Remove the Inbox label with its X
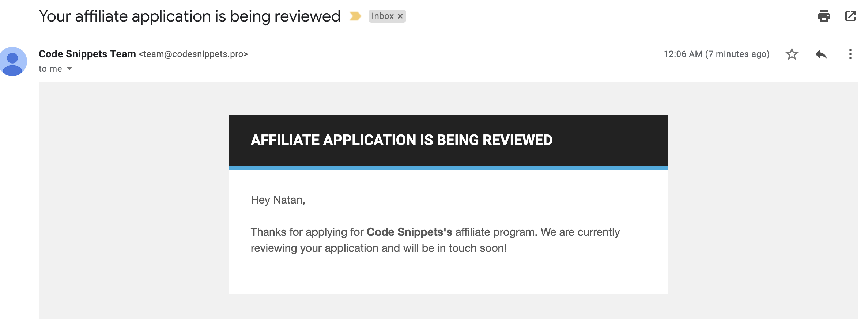 pos(400,16)
